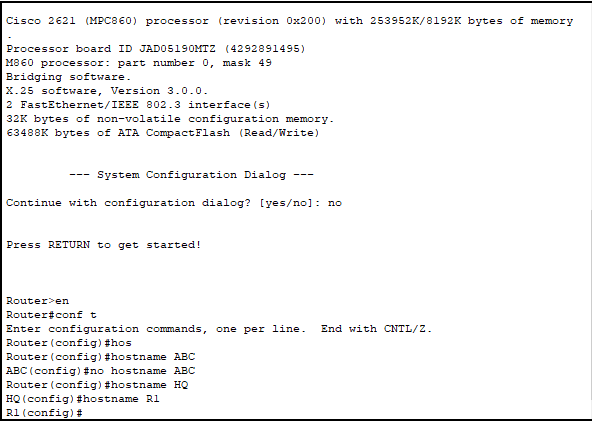Click the '32K bytes of non-volatile' line
The width and height of the screenshot is (592, 421).
point(170,119)
